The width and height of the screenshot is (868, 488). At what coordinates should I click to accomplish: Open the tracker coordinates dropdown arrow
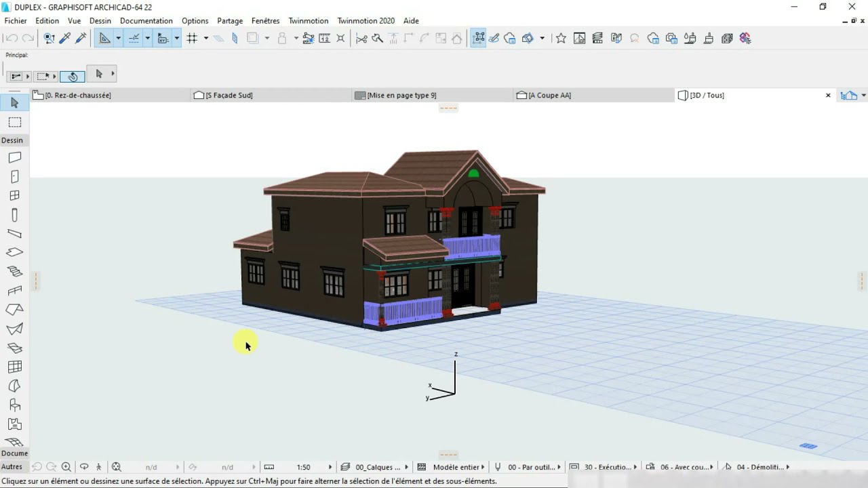point(176,39)
